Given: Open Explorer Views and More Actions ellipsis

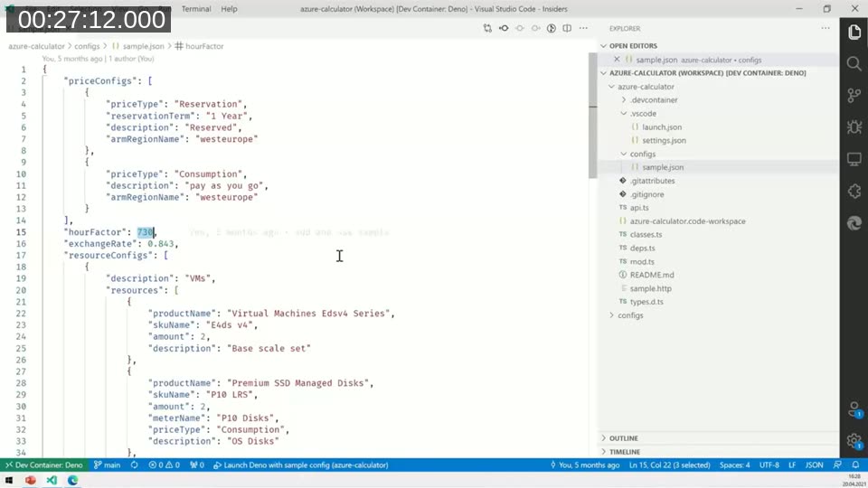Looking at the screenshot, I should click(x=826, y=28).
